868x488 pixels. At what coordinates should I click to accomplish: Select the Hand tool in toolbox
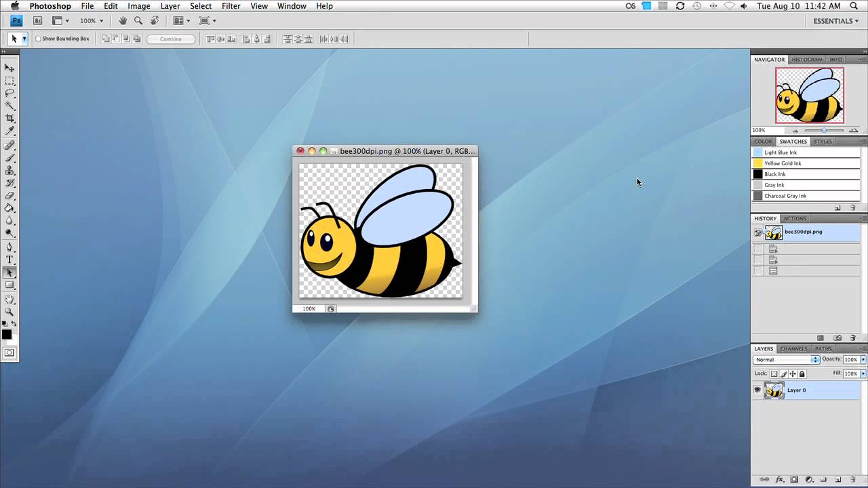(9, 299)
